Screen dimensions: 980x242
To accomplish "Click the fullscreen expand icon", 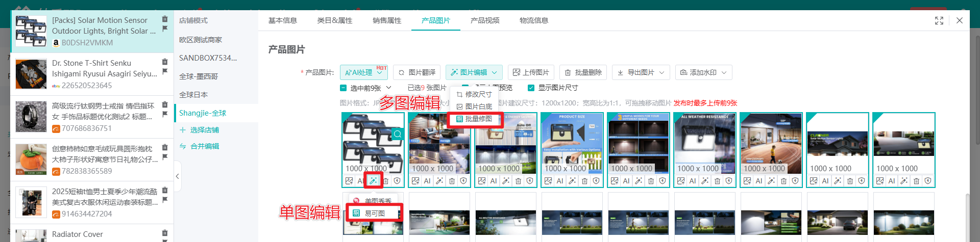I will (x=939, y=20).
